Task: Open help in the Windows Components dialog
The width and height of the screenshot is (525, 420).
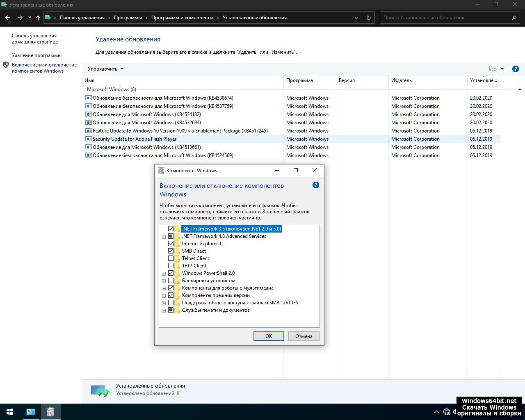Action: pyautogui.click(x=315, y=185)
